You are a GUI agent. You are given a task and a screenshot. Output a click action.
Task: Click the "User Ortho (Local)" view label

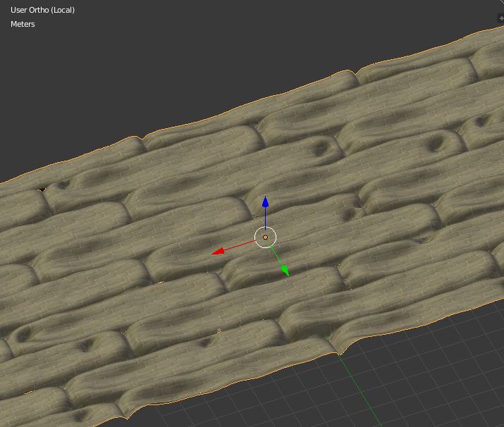[x=42, y=10]
